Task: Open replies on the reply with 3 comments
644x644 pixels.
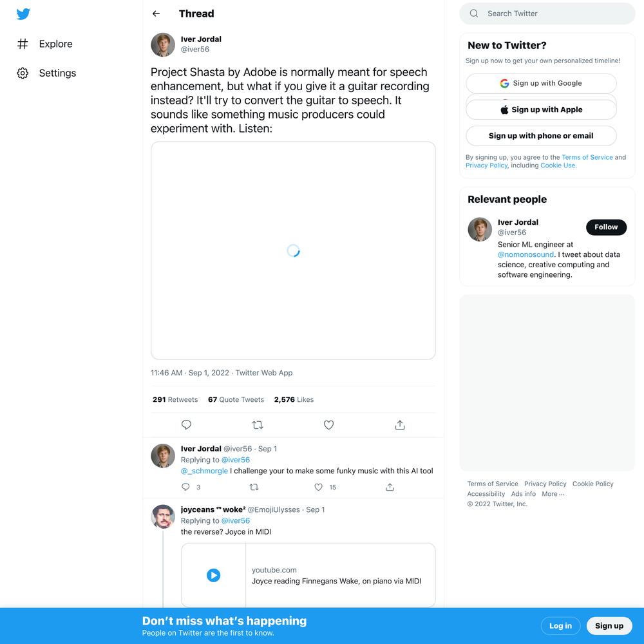Action: 185,487
